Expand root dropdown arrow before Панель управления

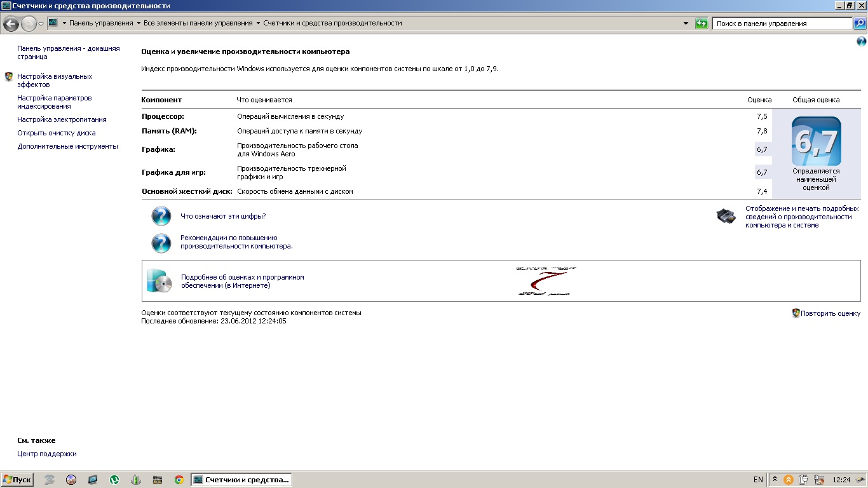click(x=64, y=23)
